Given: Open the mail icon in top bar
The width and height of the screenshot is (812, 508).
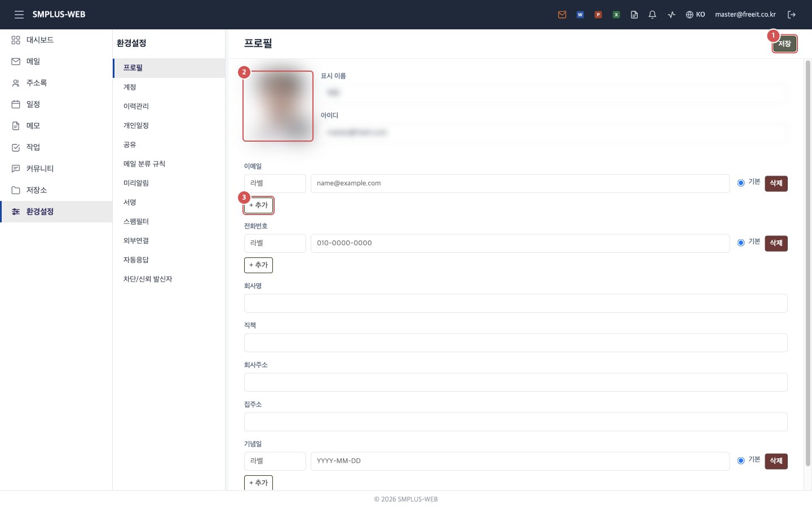Looking at the screenshot, I should 562,15.
